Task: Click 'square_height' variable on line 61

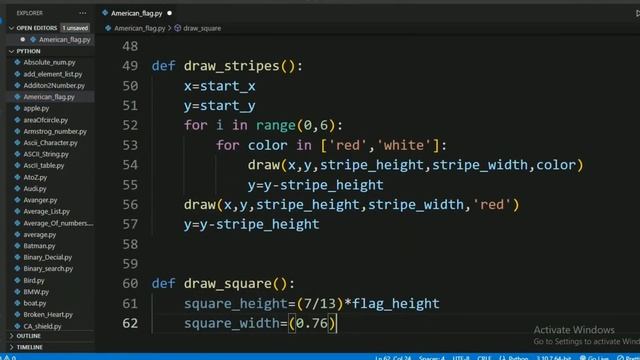Action: pyautogui.click(x=236, y=303)
